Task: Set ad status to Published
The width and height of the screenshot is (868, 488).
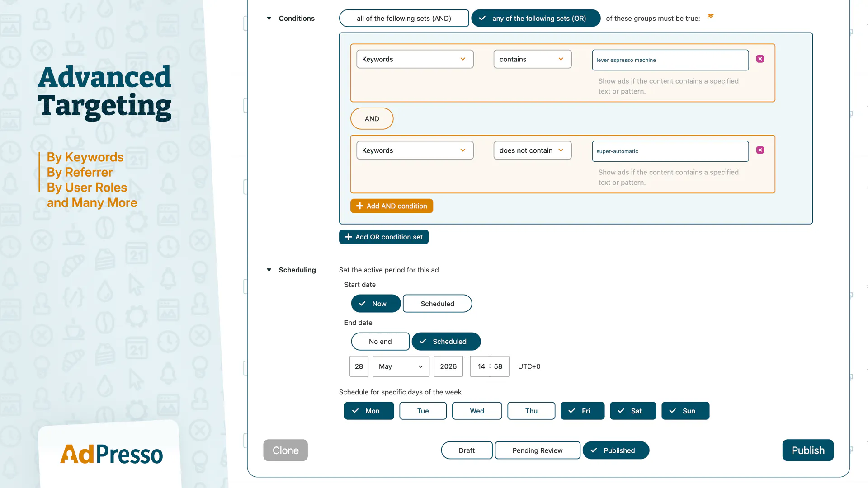Action: click(616, 450)
